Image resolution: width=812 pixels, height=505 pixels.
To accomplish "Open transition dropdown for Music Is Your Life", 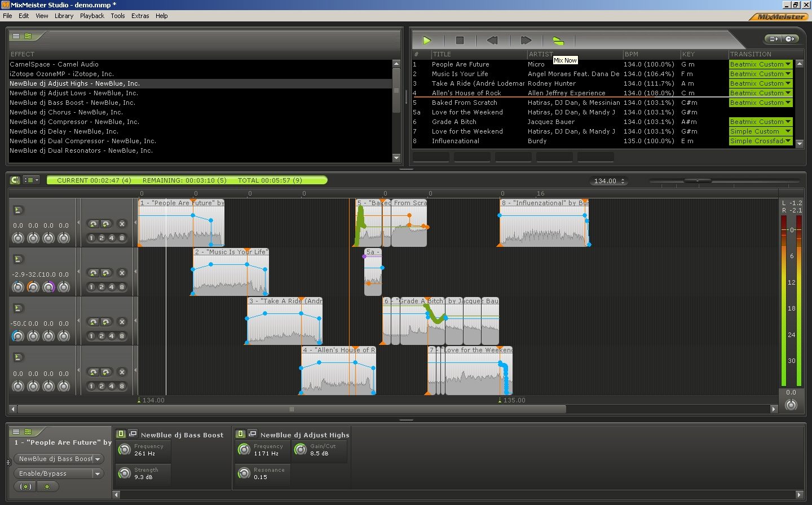I will point(788,74).
